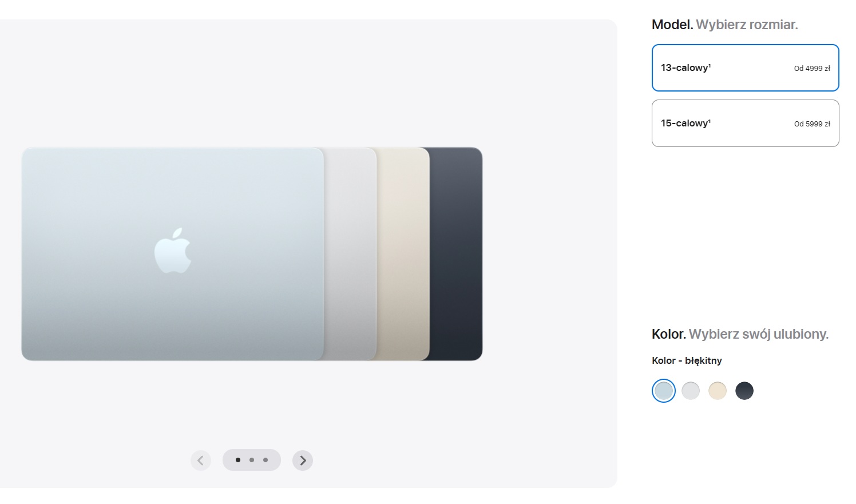
Task: Choose the 13-calowy model option
Action: tap(746, 68)
